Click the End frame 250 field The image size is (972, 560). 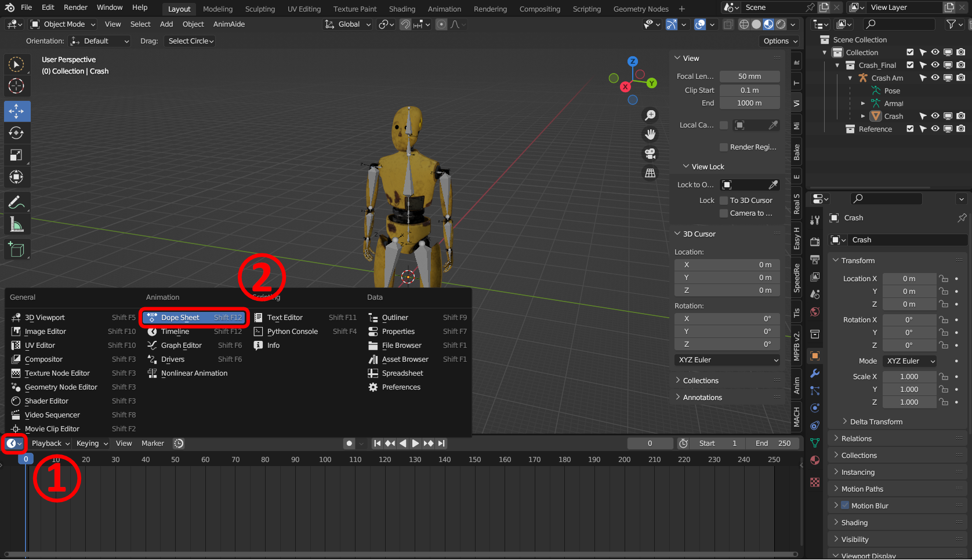click(x=773, y=443)
